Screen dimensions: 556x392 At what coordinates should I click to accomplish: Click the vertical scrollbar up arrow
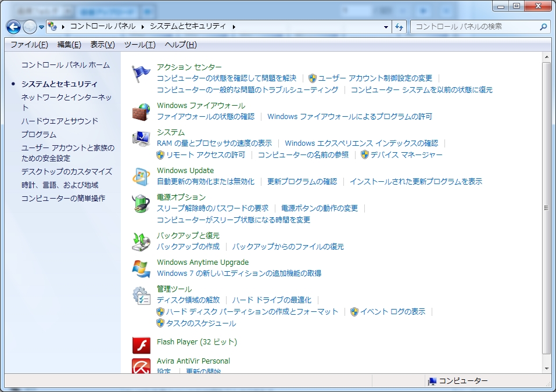point(547,57)
